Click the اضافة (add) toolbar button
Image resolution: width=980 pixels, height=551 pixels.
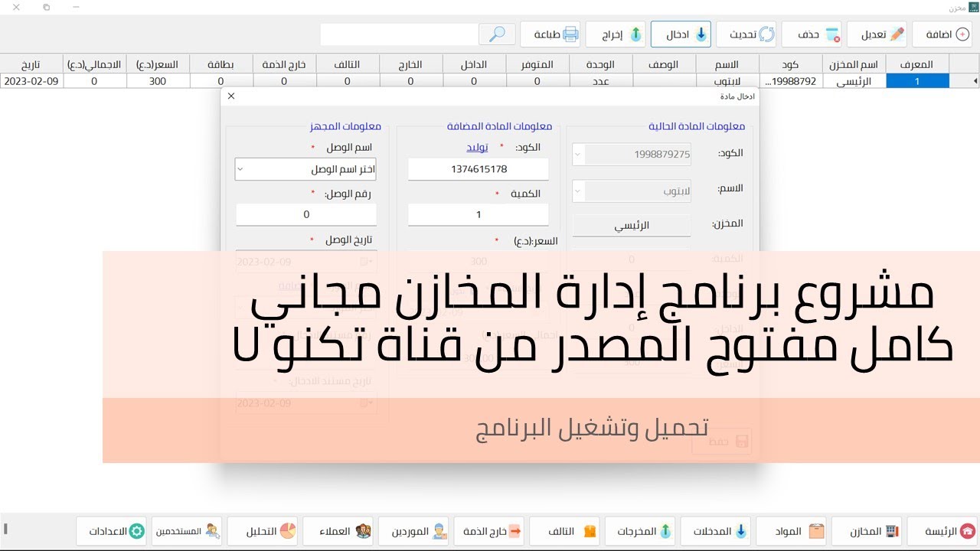pos(941,34)
